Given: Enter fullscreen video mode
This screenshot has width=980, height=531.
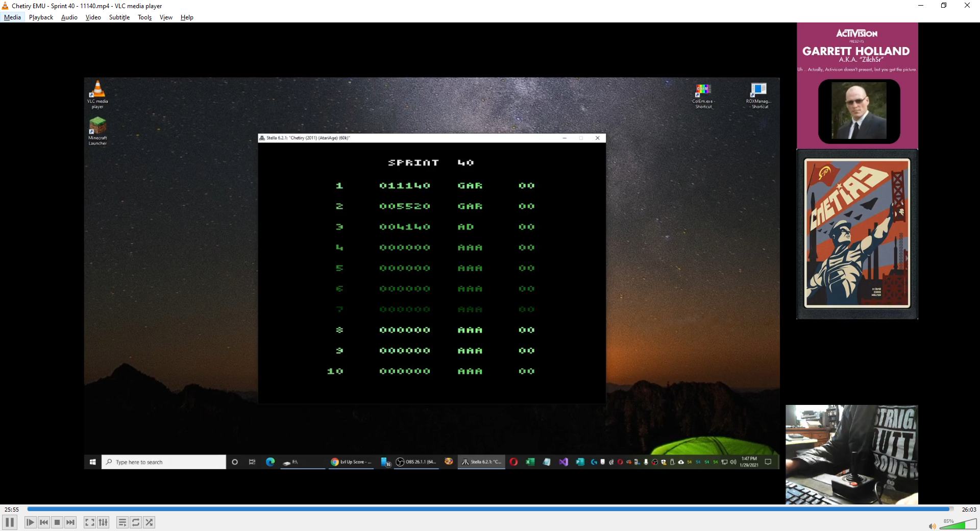Looking at the screenshot, I should pyautogui.click(x=89, y=522).
